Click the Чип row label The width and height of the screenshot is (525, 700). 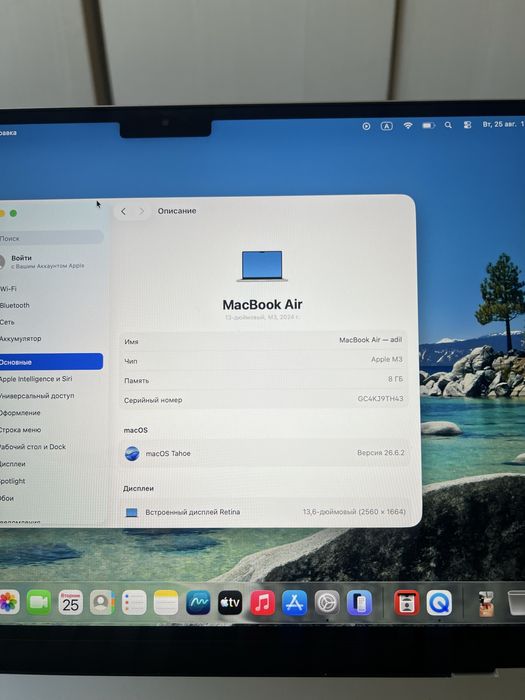point(131,361)
